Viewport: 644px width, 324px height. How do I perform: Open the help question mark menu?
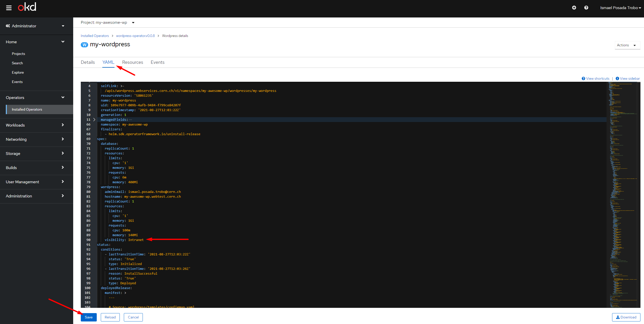(x=586, y=8)
